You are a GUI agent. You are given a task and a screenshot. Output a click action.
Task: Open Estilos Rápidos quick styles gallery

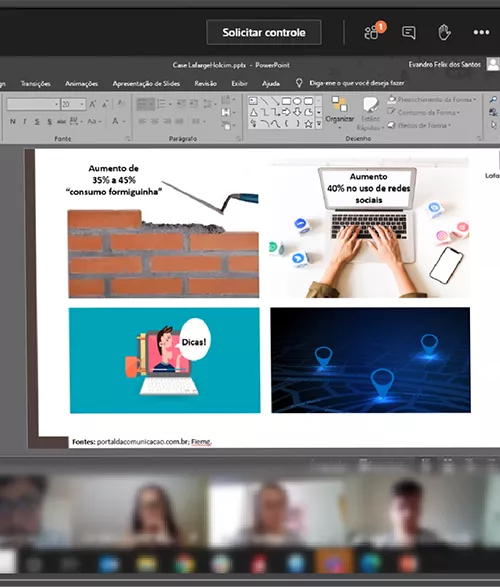pos(370,113)
